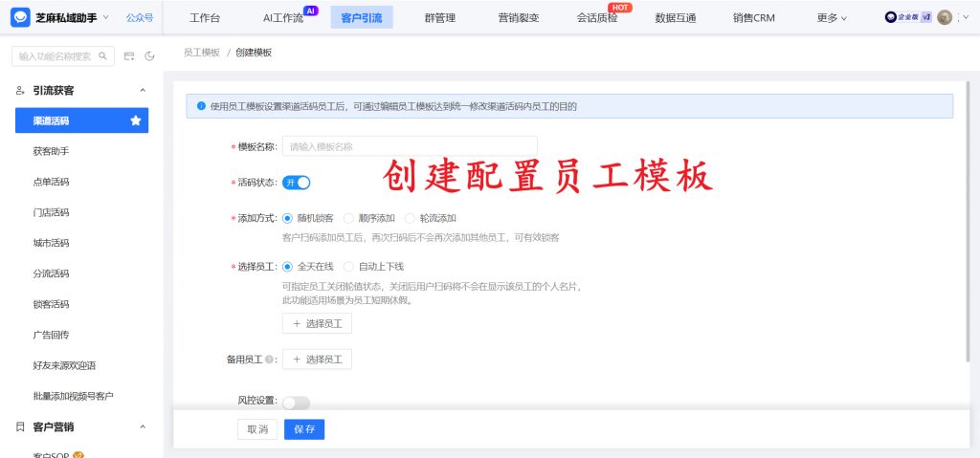This screenshot has width=980, height=458.
Task: Select 随机锁客 radio option
Action: pyautogui.click(x=287, y=218)
